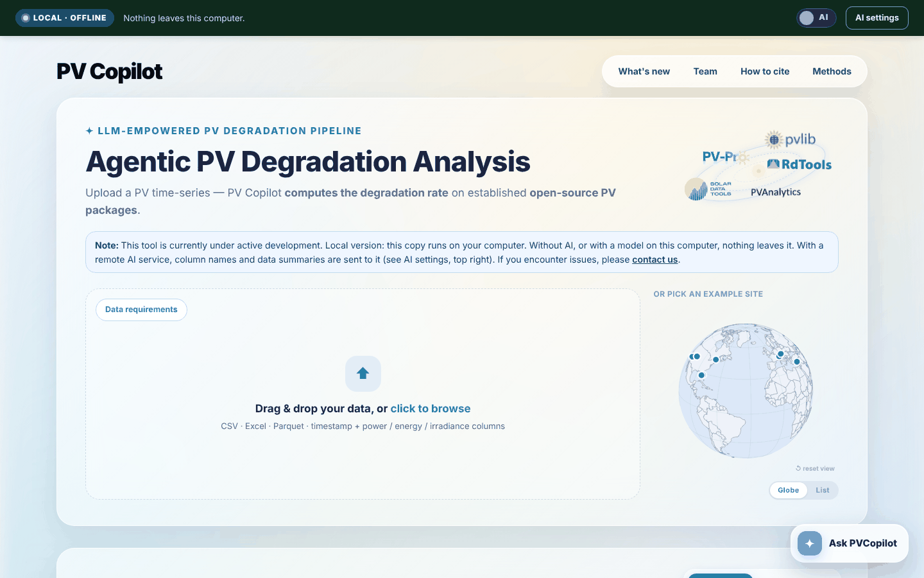The image size is (924, 578).
Task: Pick the Florida site dot on globe
Action: tap(701, 375)
